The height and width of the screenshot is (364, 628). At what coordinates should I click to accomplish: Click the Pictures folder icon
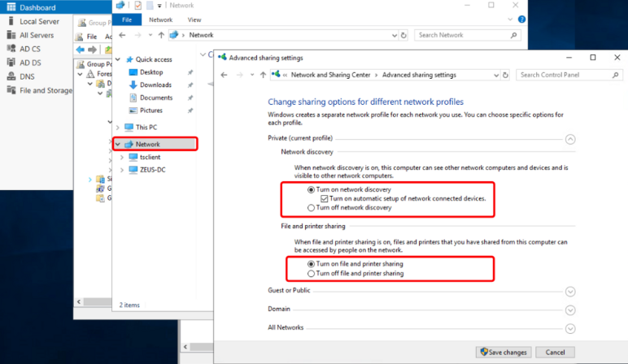coord(133,110)
